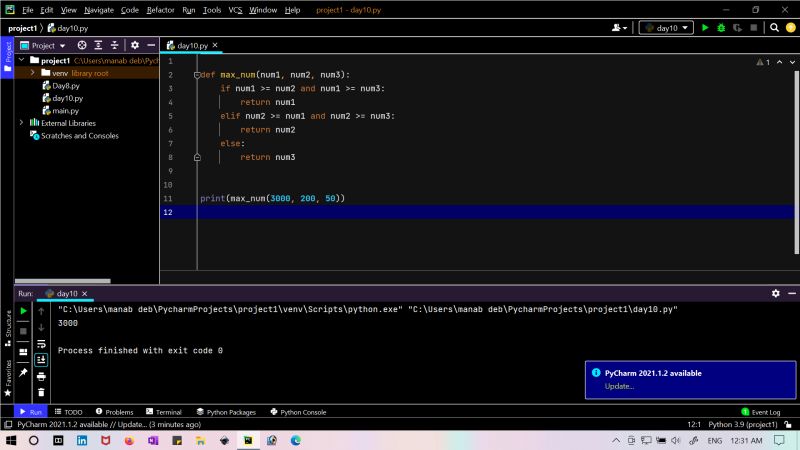The height and width of the screenshot is (450, 800).
Task: Expand the venv library root folder
Action: point(32,73)
